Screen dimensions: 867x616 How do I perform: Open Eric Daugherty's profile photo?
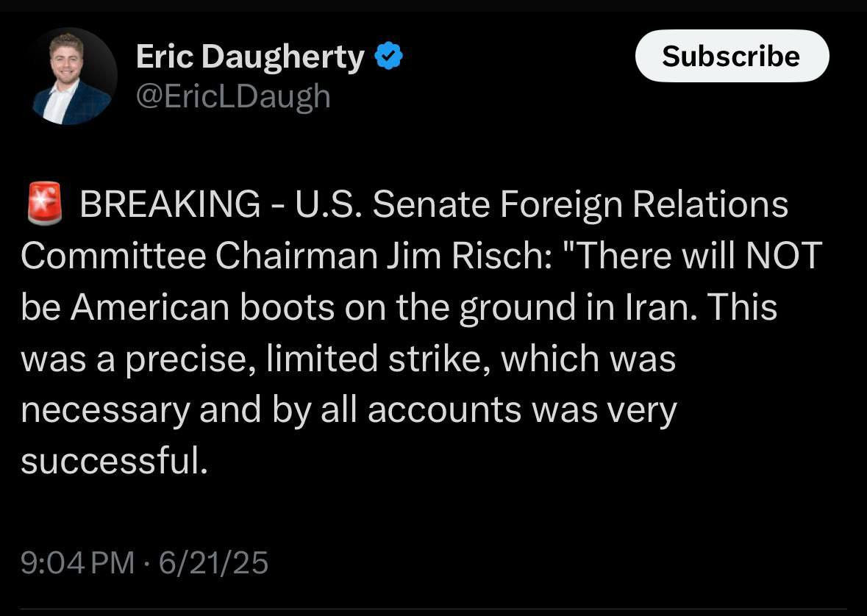pyautogui.click(x=74, y=76)
